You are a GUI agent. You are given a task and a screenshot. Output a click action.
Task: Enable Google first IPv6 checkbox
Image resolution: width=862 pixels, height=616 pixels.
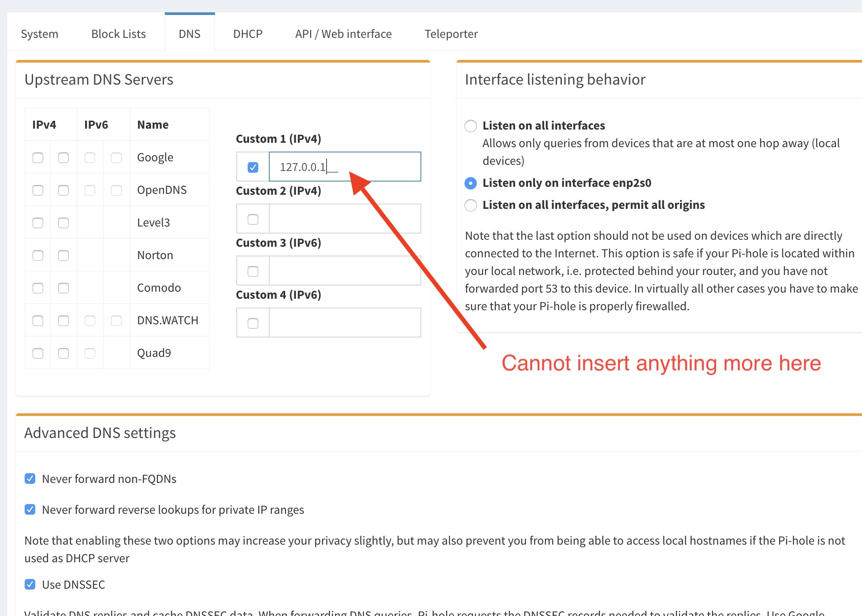click(90, 157)
